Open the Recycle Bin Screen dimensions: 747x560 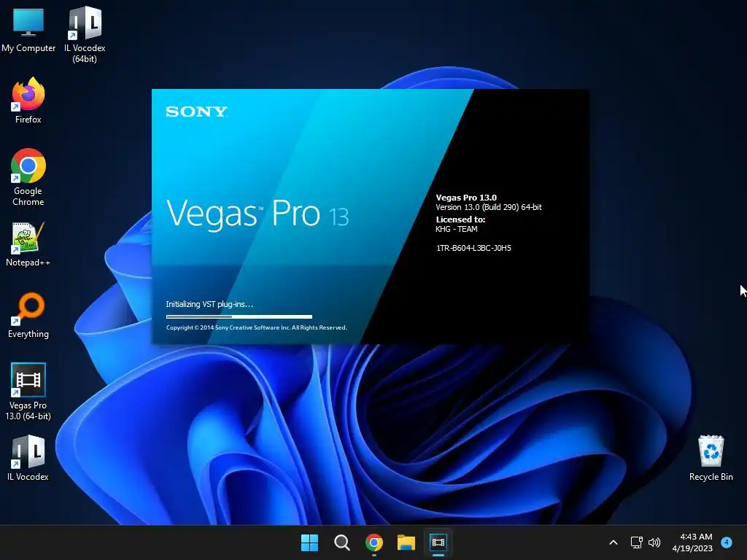(711, 458)
